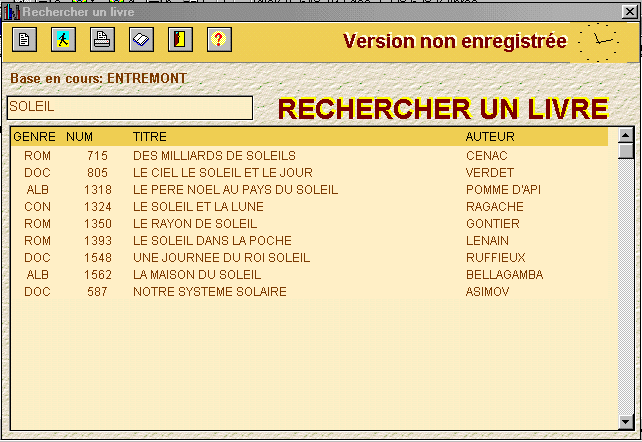The width and height of the screenshot is (642, 442).
Task: Click the printer icon in toolbar
Action: click(x=102, y=40)
